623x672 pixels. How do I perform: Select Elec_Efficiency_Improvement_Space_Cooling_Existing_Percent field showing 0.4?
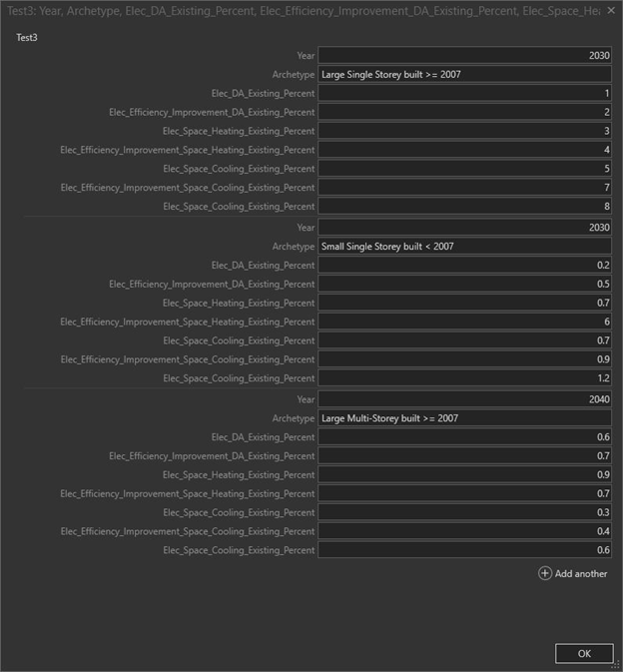pos(464,531)
